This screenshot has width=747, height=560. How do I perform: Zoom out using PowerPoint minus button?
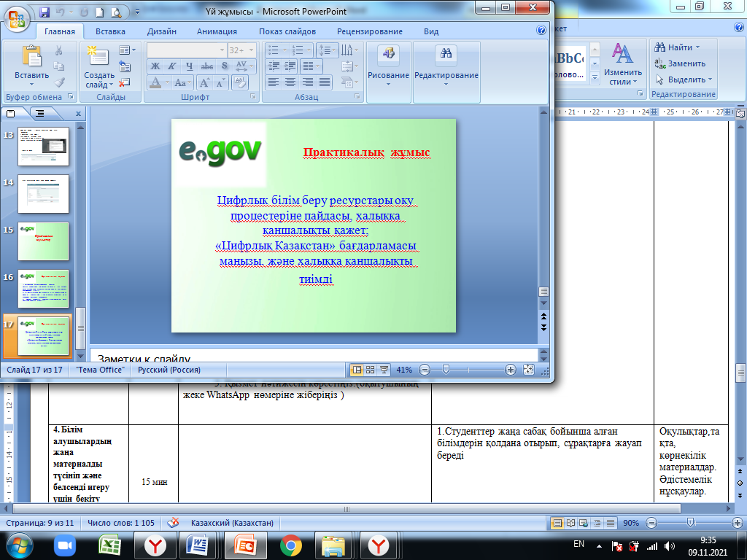tap(425, 370)
